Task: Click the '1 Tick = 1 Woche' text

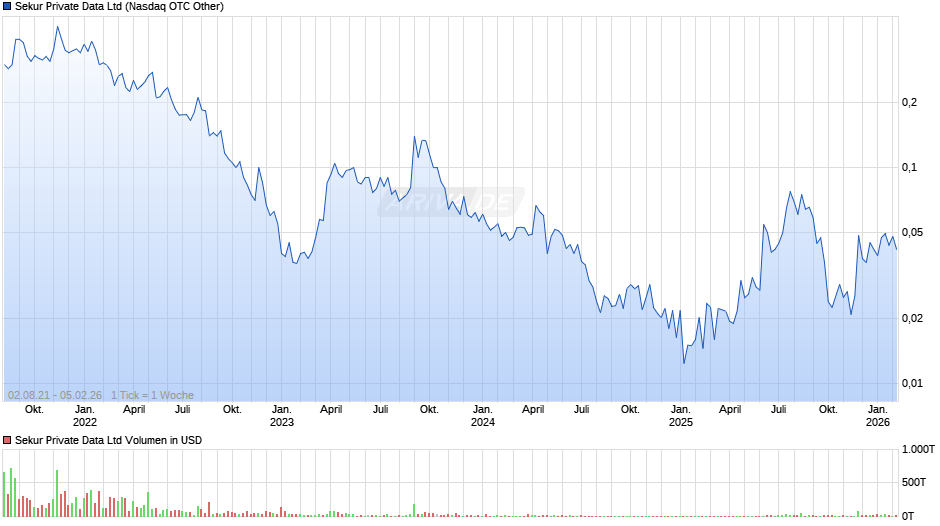Action: [152, 395]
